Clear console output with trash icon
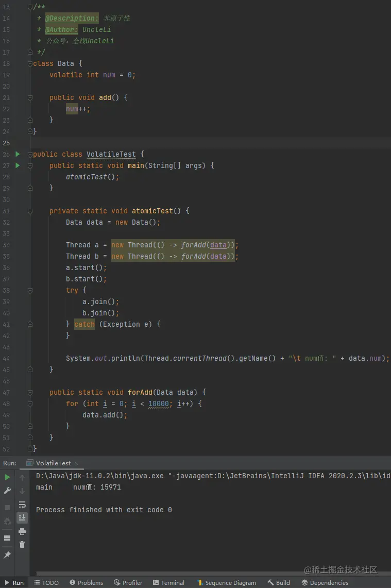The width and height of the screenshot is (391, 588). 22,545
